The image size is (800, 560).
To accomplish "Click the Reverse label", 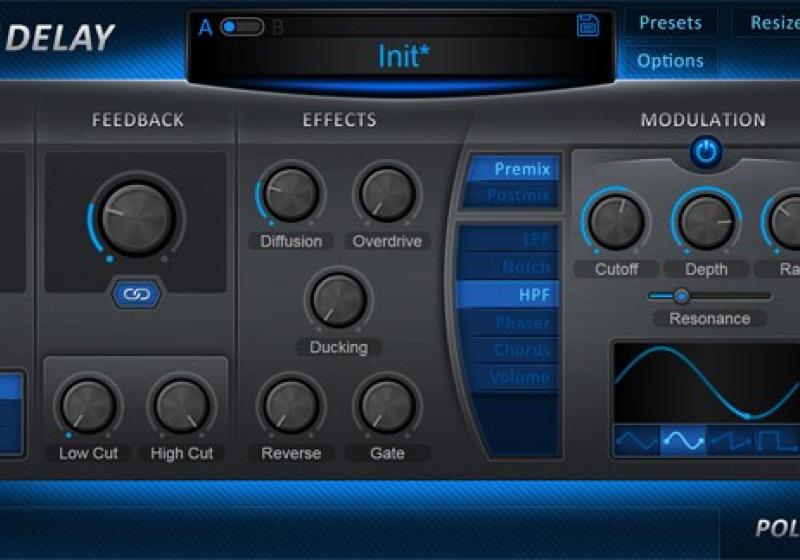I will [x=291, y=453].
